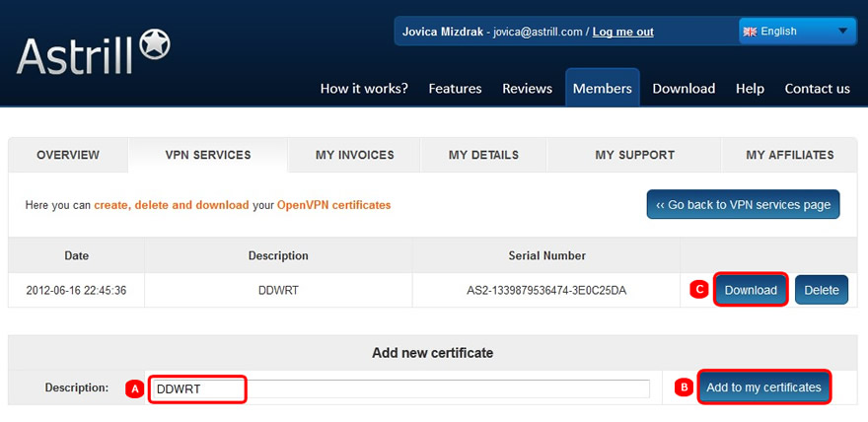Click the OpenVPN certificates orange text
The width and height of the screenshot is (868, 422).
click(x=333, y=205)
